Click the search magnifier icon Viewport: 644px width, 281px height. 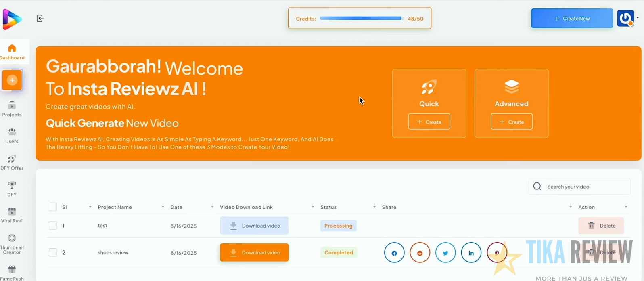point(537,186)
